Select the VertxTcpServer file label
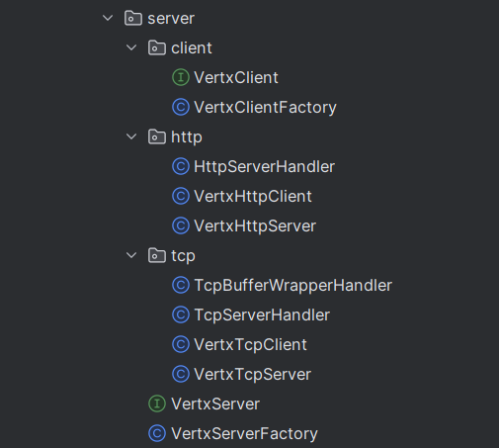 point(252,375)
